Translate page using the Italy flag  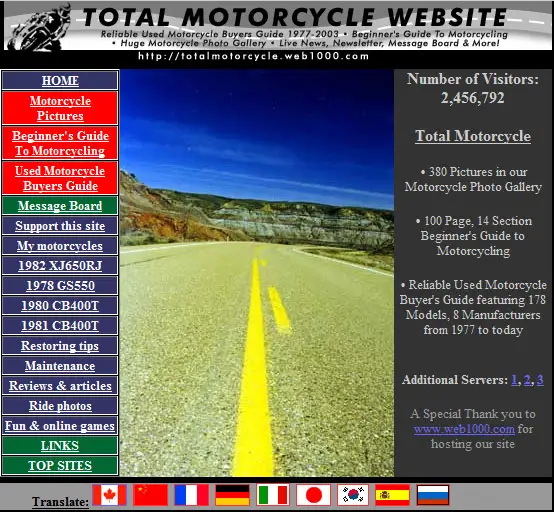pyautogui.click(x=273, y=495)
